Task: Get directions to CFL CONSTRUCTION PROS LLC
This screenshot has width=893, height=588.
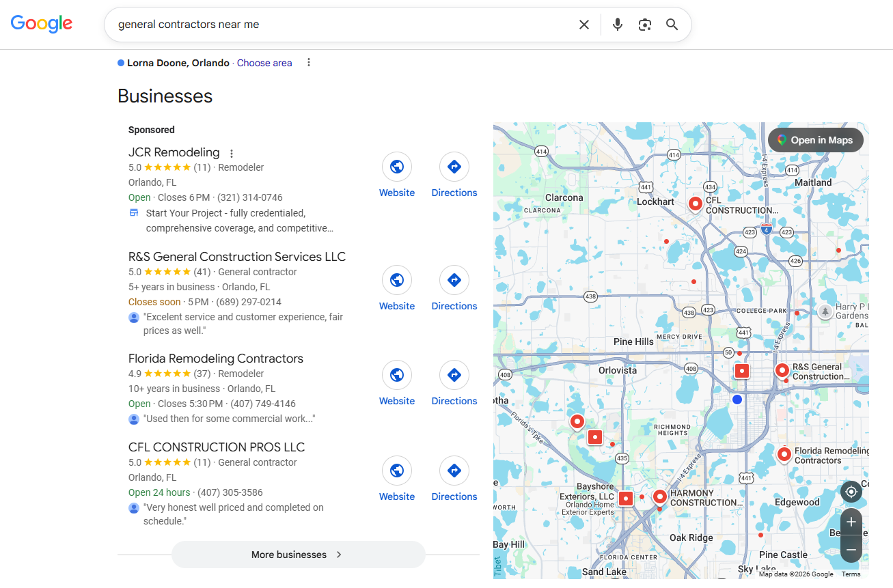Action: (x=454, y=479)
